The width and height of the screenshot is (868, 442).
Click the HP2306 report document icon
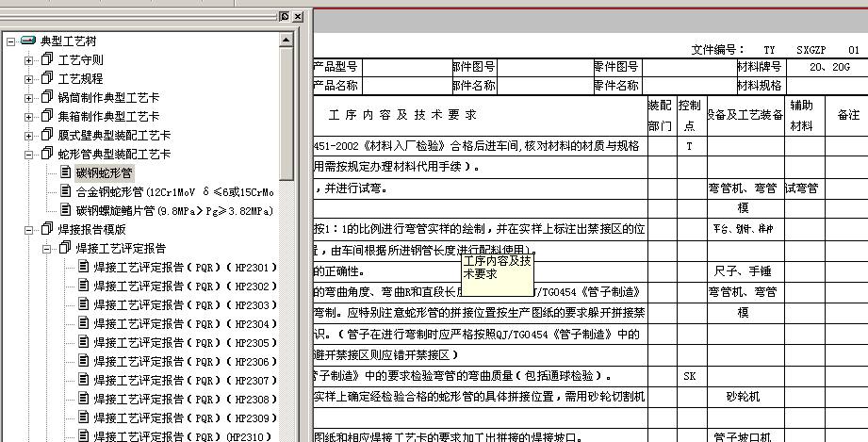click(84, 361)
